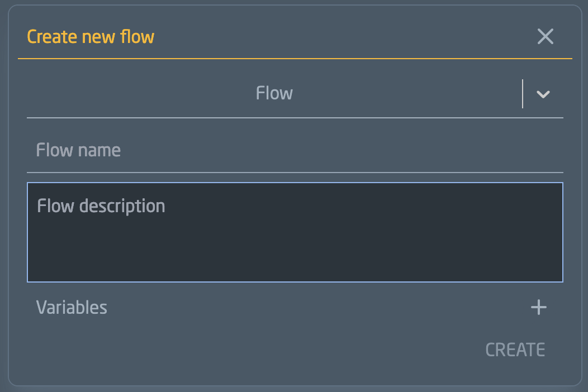Image resolution: width=588 pixels, height=392 pixels.
Task: Click the Create new flow title
Action: pyautogui.click(x=91, y=36)
